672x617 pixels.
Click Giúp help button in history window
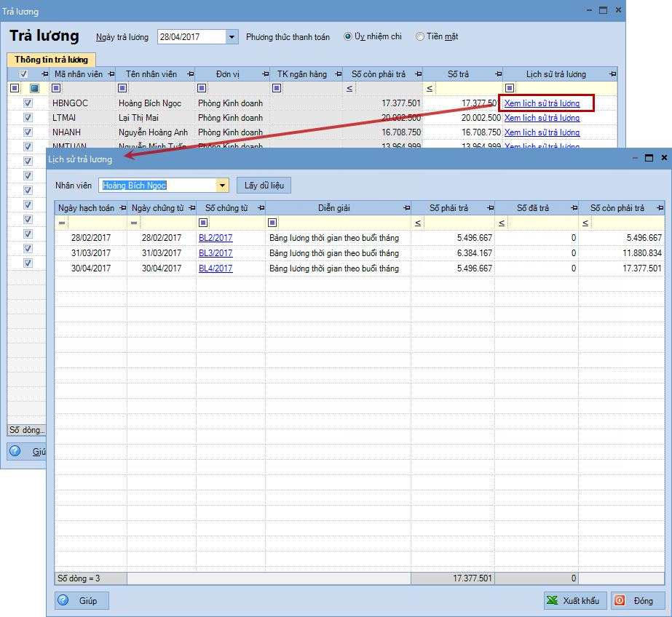[82, 601]
